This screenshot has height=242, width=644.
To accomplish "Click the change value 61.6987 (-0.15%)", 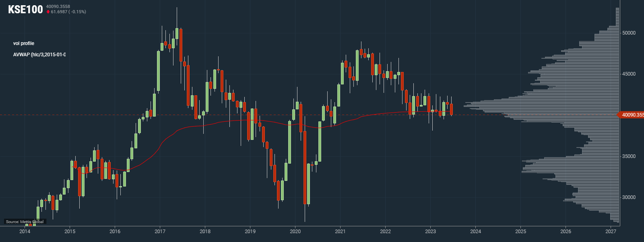I will click(68, 12).
